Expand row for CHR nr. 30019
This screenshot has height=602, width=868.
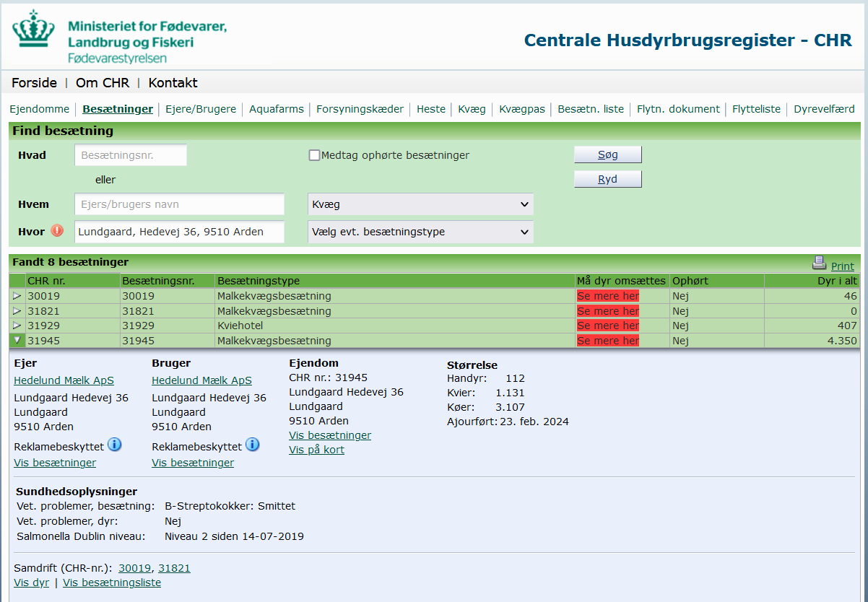[x=17, y=296]
